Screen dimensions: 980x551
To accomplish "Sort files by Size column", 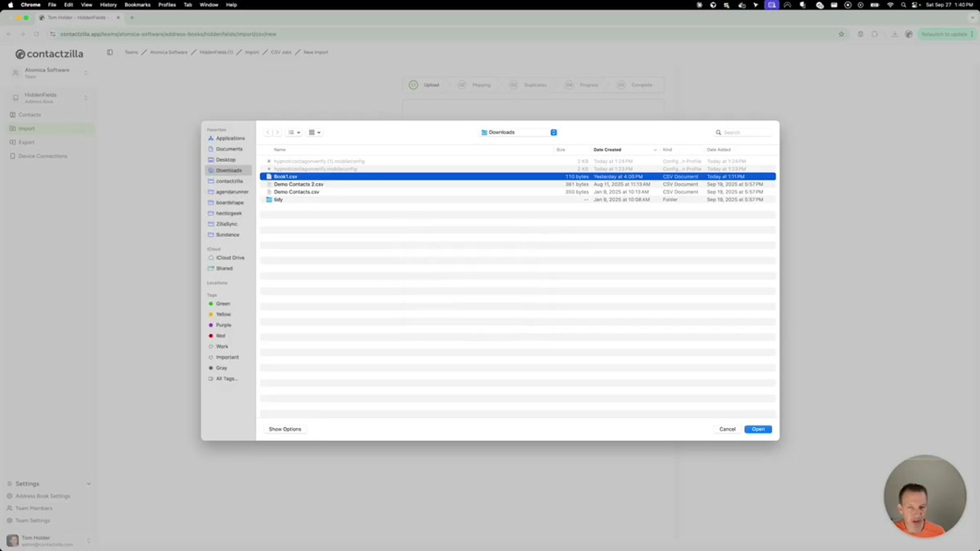I will [560, 149].
